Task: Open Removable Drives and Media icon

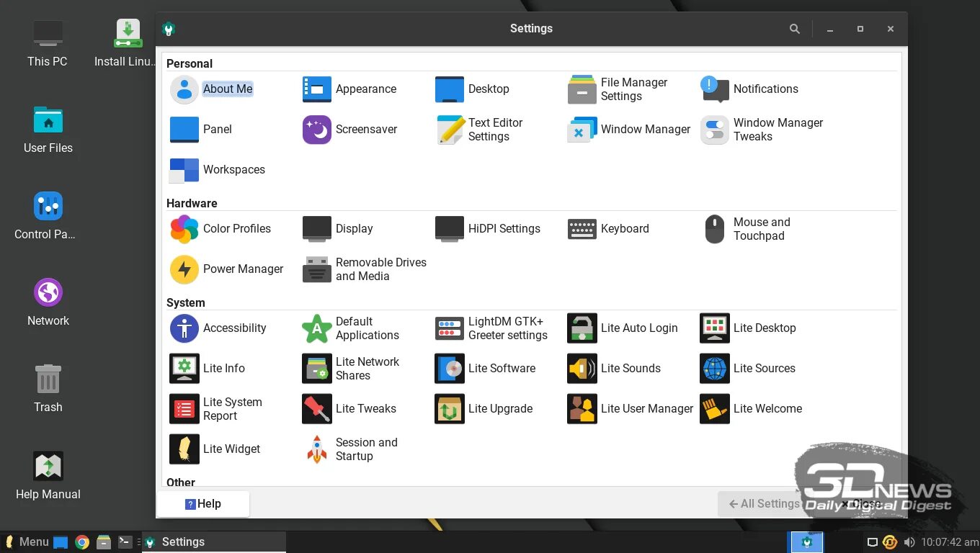Action: click(317, 269)
